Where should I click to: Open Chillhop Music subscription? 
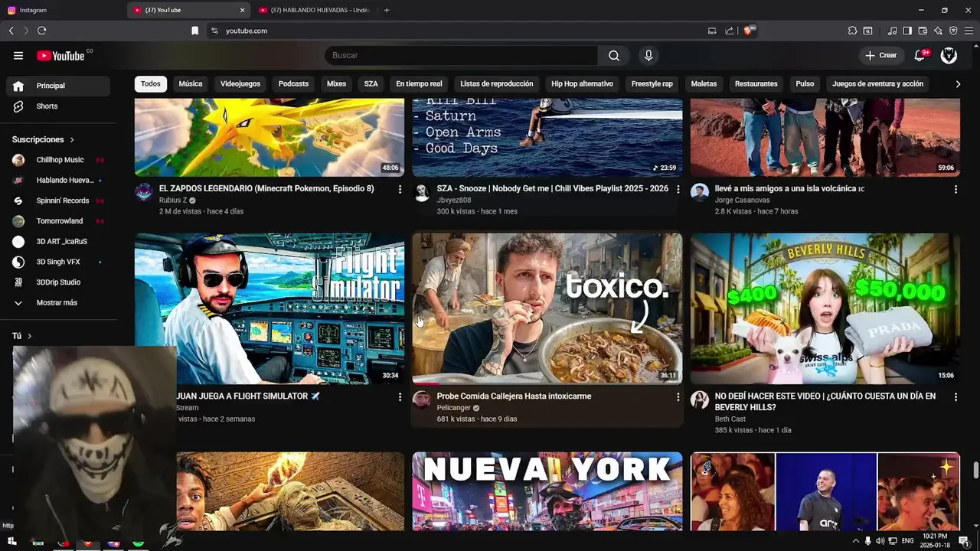58,160
